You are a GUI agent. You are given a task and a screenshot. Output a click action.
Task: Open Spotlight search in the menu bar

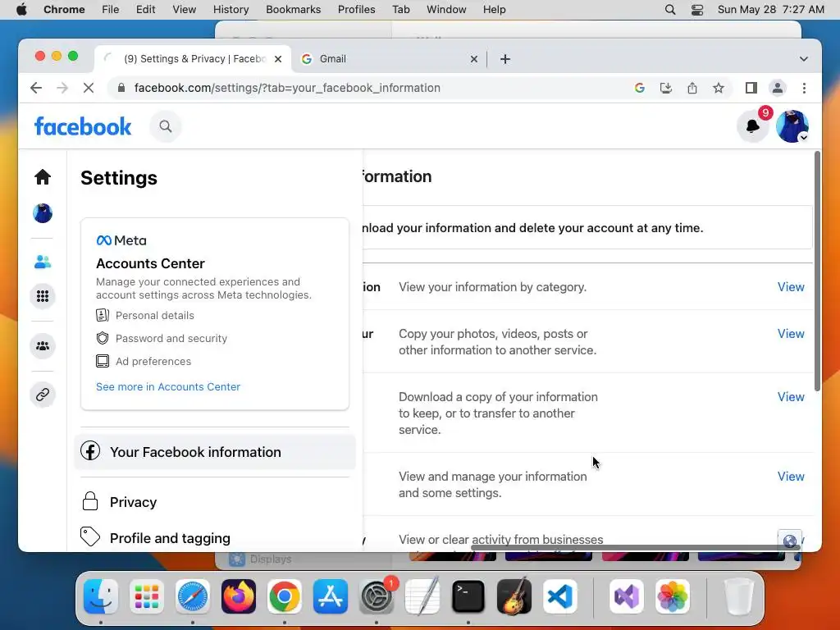point(669,10)
